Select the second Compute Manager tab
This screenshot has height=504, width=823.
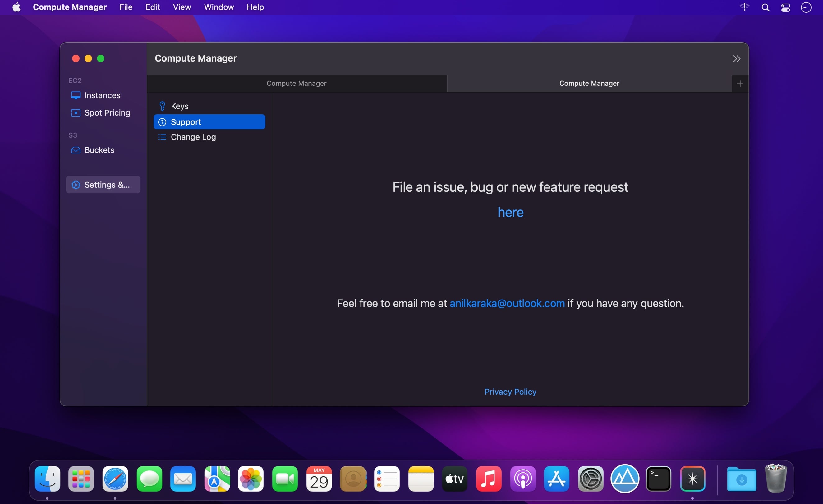(x=589, y=84)
